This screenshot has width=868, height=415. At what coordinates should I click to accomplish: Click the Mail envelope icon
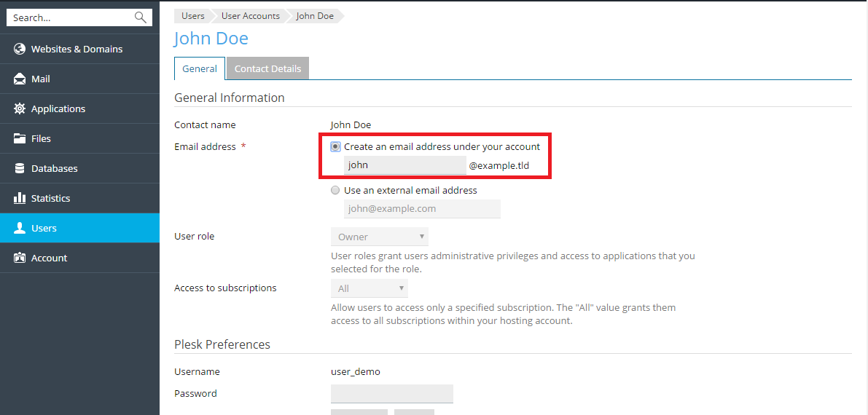(x=20, y=79)
